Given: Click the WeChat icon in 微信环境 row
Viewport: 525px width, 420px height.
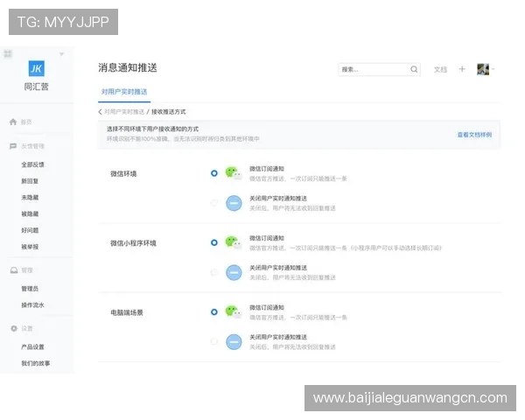Looking at the screenshot, I should coord(234,173).
